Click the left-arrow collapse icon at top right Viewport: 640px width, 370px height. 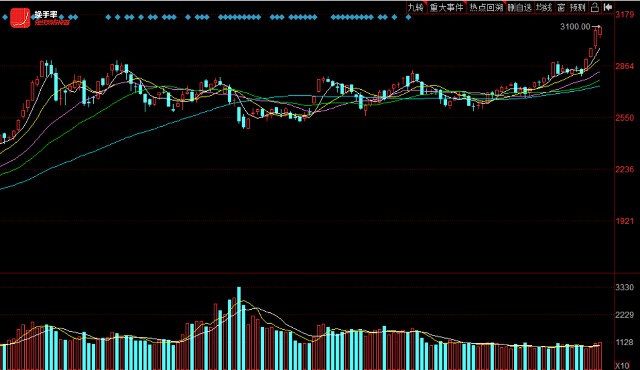608,7
